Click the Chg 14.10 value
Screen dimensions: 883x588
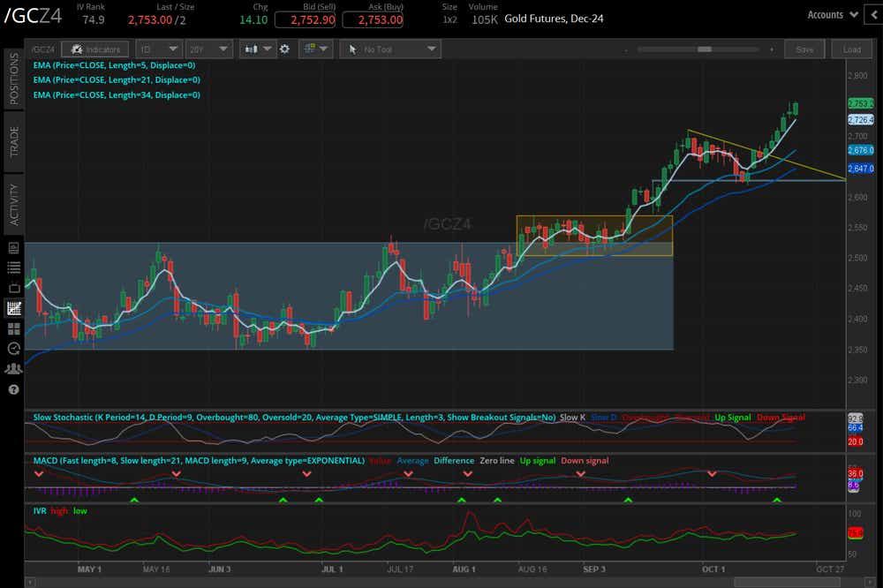pos(253,19)
